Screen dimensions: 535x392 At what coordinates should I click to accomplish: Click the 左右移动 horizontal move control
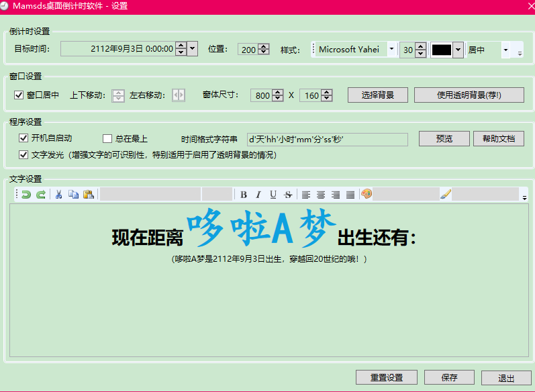179,95
